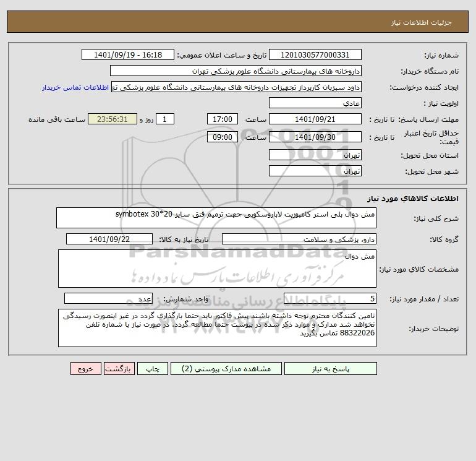The height and width of the screenshot is (461, 476).
Task: Click the 'حداقل تاریخ اعتبار قیمت:' label
Action: click(x=431, y=137)
